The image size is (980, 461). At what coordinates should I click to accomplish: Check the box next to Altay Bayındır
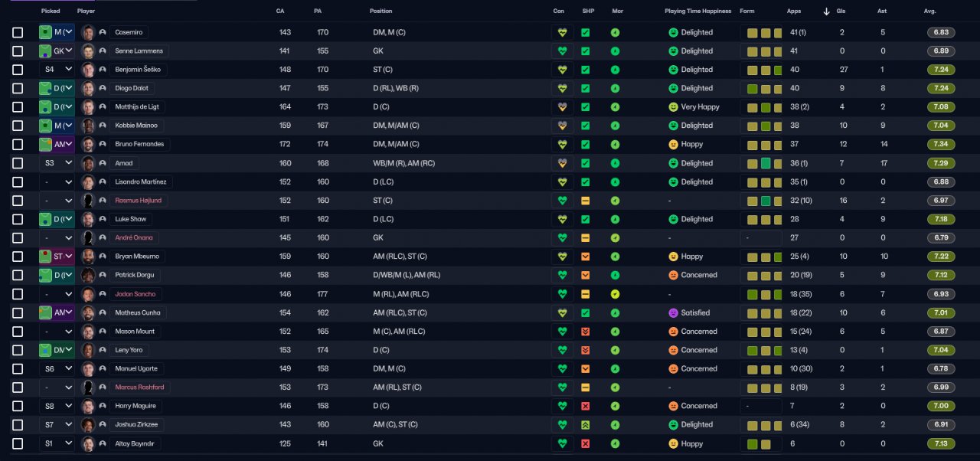[x=18, y=443]
